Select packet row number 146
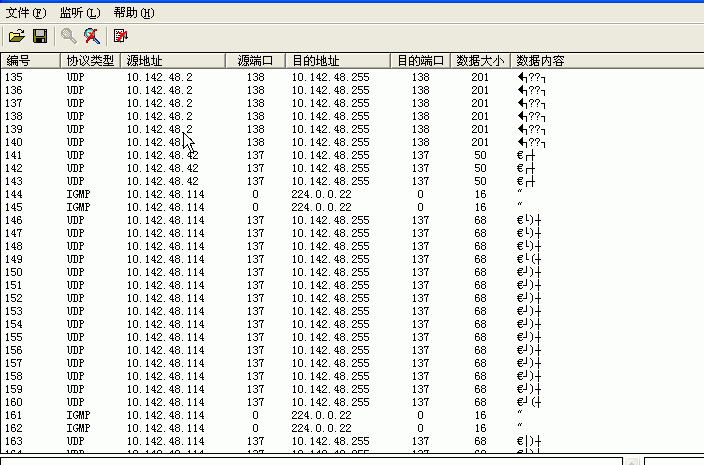The height and width of the screenshot is (465, 704). point(352,220)
